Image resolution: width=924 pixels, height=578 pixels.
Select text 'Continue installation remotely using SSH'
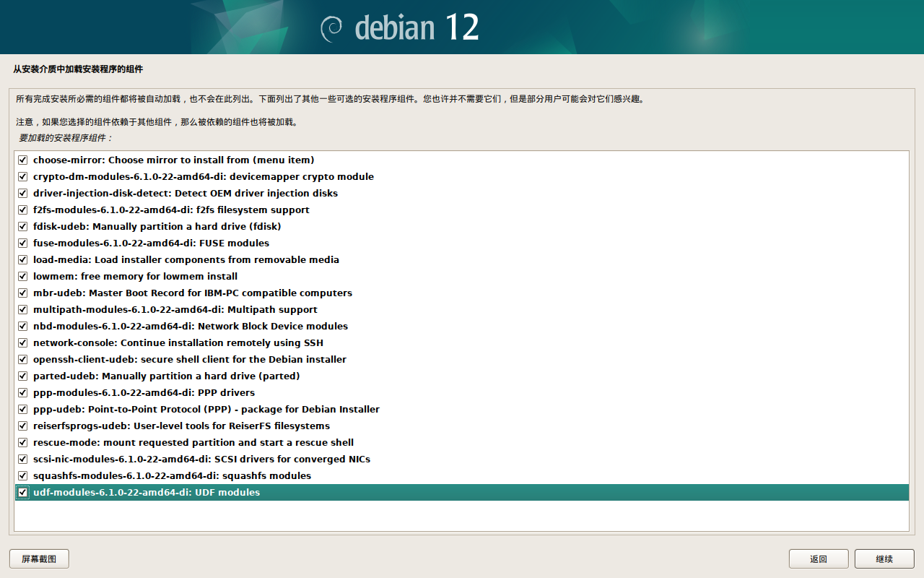(x=222, y=343)
